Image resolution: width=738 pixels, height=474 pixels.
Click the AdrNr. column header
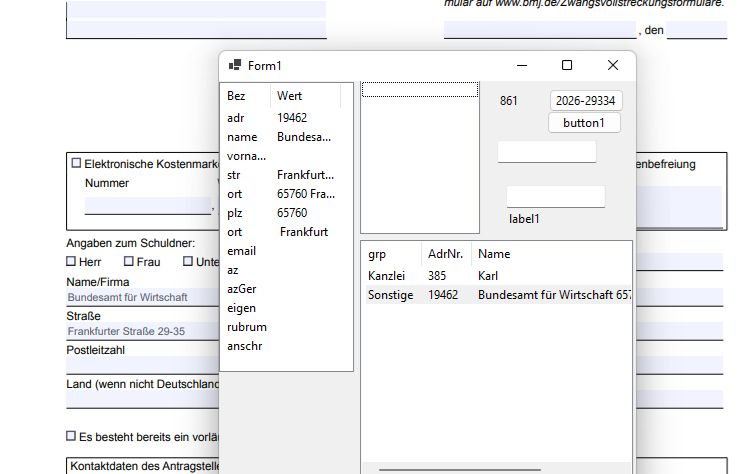coord(446,254)
